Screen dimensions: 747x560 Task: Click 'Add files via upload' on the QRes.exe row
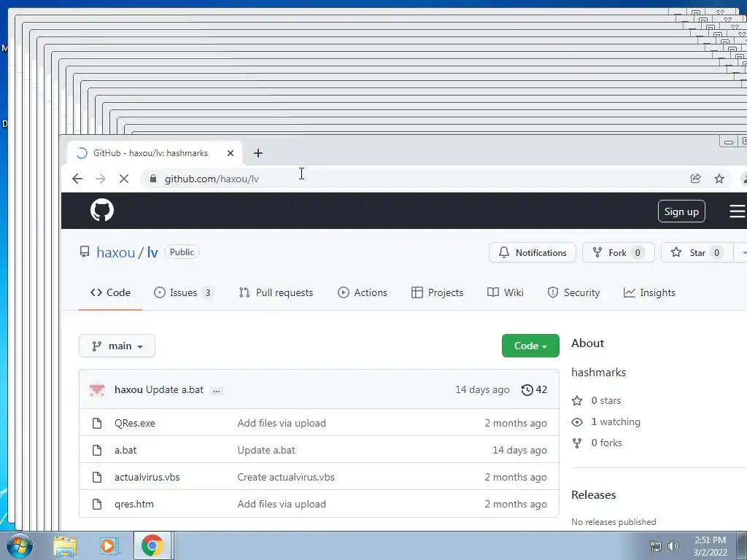coord(282,423)
